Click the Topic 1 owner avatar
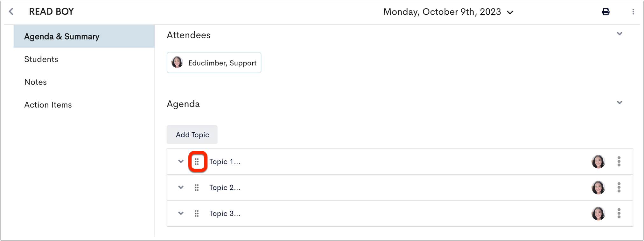Viewport: 644px width, 241px height. (598, 162)
